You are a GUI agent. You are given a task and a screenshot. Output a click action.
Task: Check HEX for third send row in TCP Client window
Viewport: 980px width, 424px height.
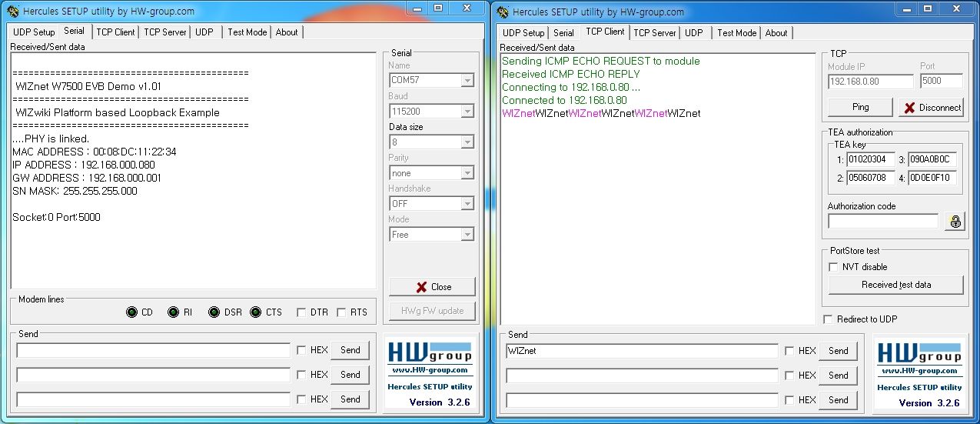pyautogui.click(x=789, y=400)
